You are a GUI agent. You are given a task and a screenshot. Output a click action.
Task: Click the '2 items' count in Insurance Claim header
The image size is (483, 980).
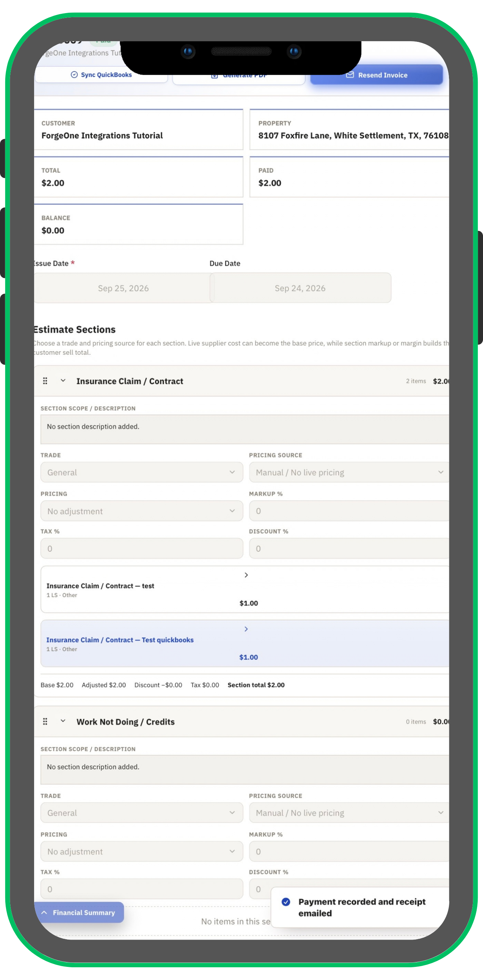(416, 381)
